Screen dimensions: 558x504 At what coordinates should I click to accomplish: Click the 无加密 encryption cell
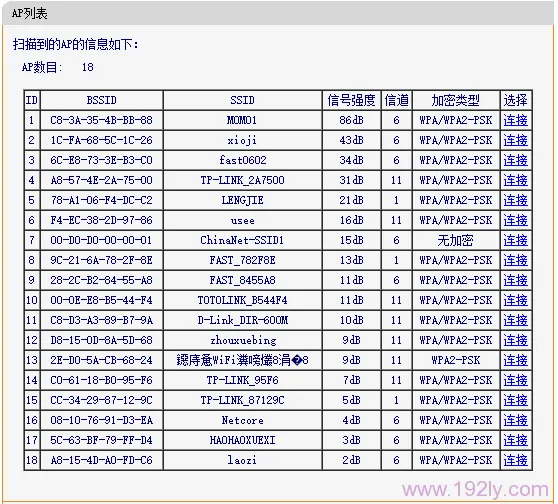tap(456, 241)
